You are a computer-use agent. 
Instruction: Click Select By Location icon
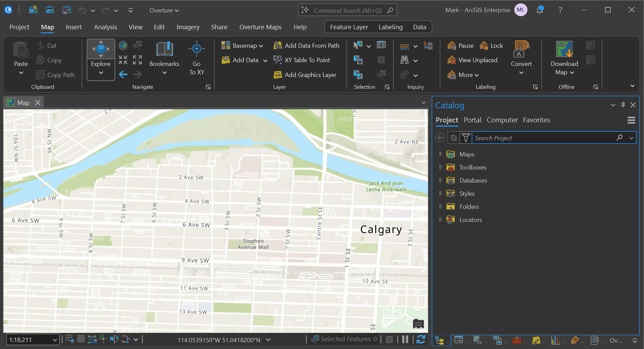click(x=358, y=74)
